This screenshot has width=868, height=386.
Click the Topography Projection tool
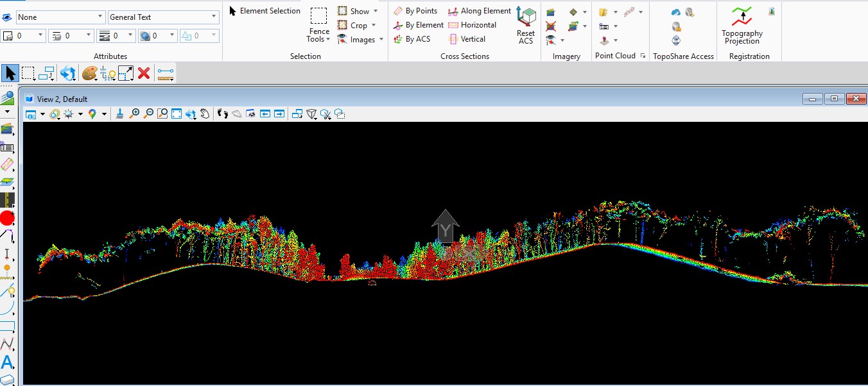point(742,26)
